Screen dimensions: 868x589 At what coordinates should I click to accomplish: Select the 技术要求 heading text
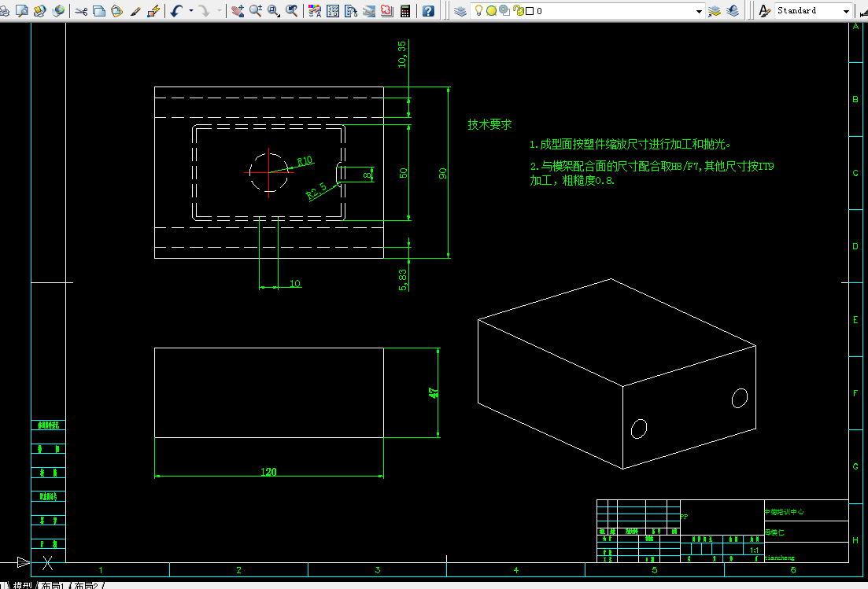click(489, 124)
